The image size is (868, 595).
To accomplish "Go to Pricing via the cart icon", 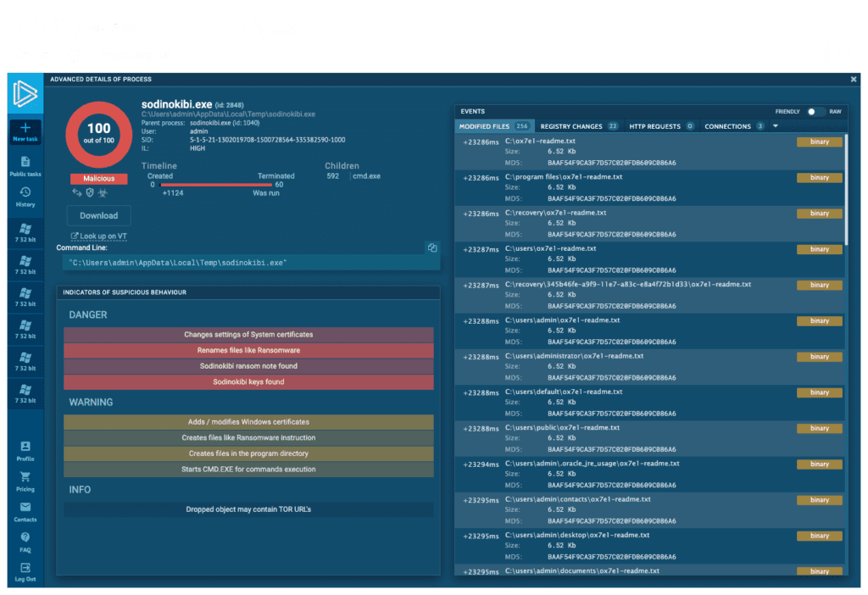I will (25, 481).
